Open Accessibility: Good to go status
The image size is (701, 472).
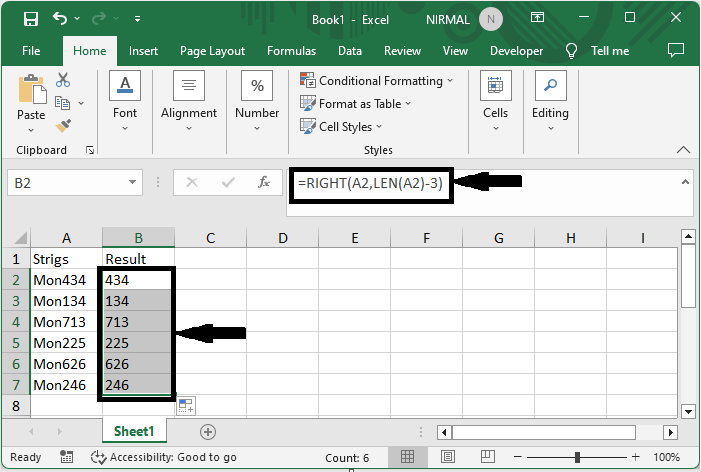[164, 457]
